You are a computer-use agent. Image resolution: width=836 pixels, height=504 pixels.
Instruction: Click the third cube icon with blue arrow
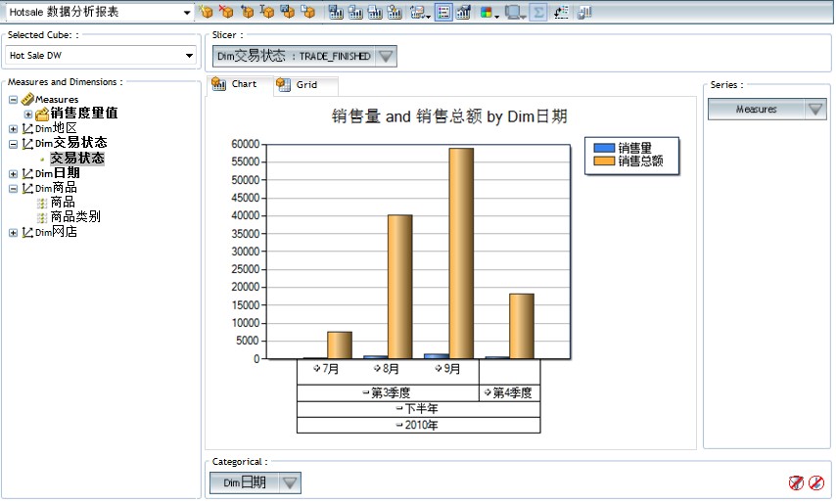coord(247,12)
